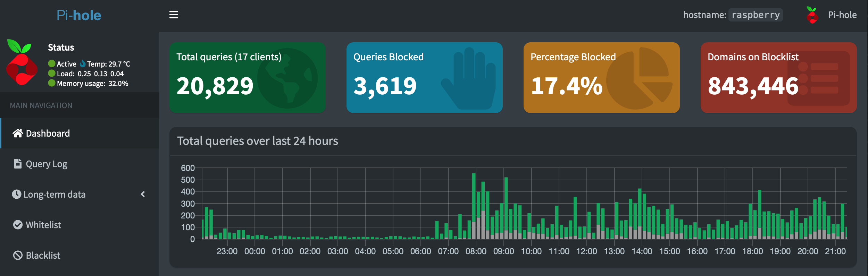Image resolution: width=868 pixels, height=276 pixels.
Task: Open the Blacklist page
Action: pyautogui.click(x=80, y=255)
